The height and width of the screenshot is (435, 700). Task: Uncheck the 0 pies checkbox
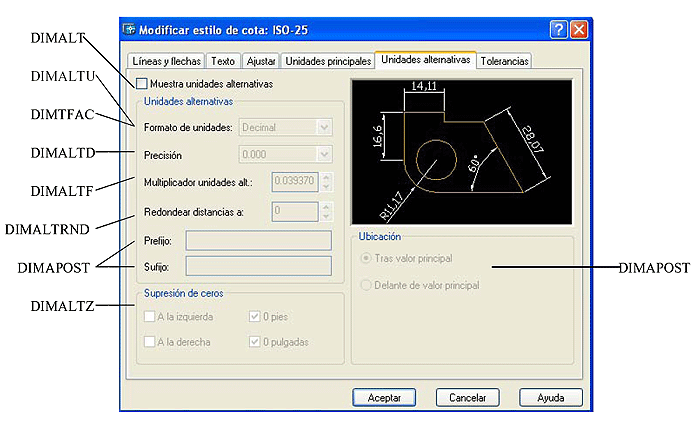point(254,317)
